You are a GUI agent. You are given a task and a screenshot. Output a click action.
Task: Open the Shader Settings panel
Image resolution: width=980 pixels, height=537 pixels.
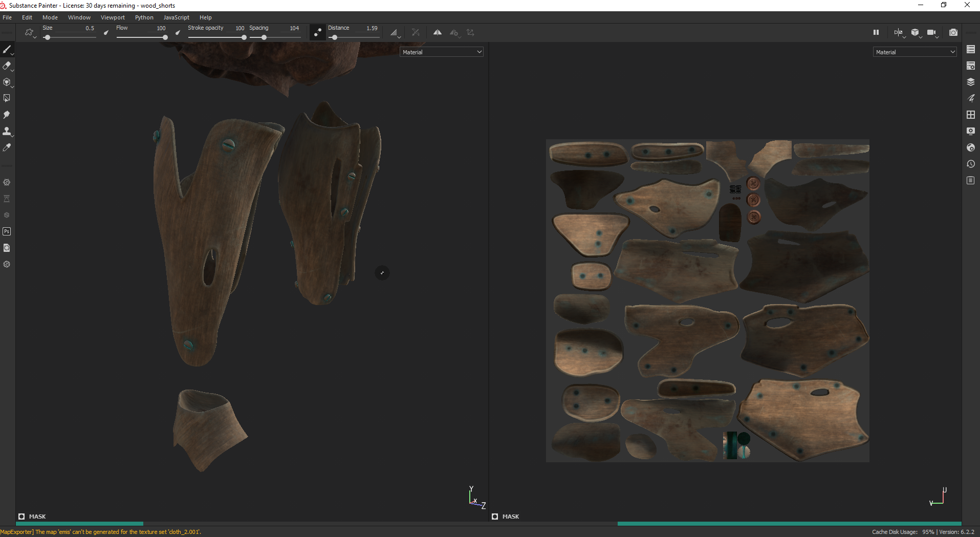point(971,147)
